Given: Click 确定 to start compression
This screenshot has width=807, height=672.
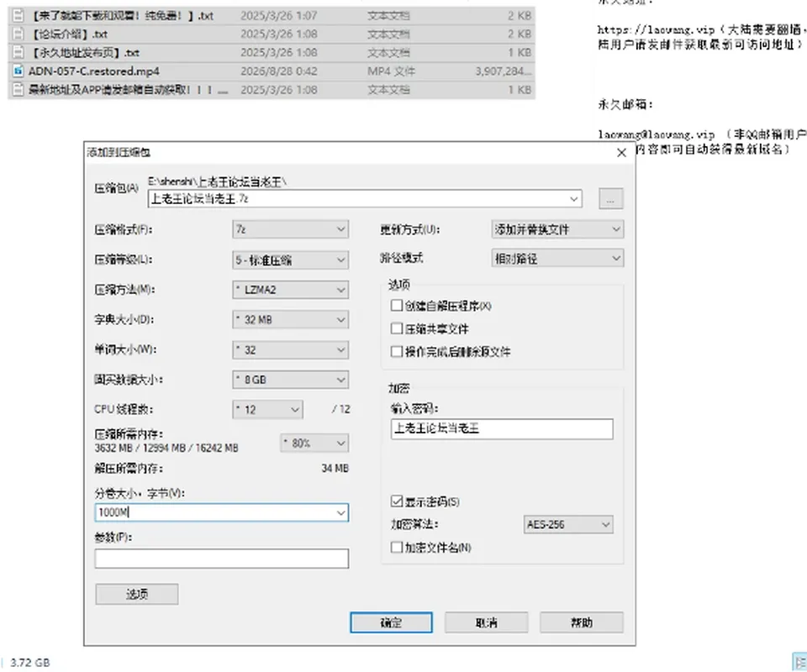Looking at the screenshot, I should 391,622.
